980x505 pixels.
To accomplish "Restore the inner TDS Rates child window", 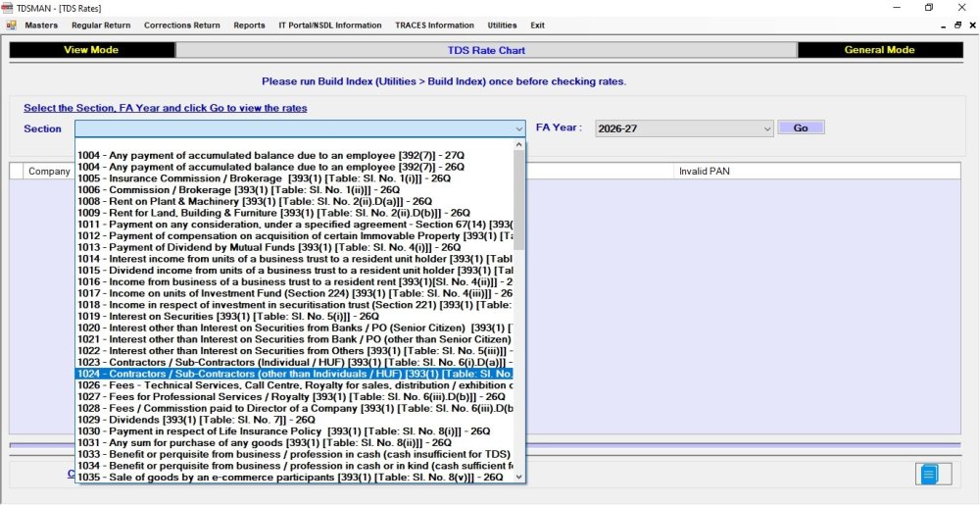I will (957, 25).
